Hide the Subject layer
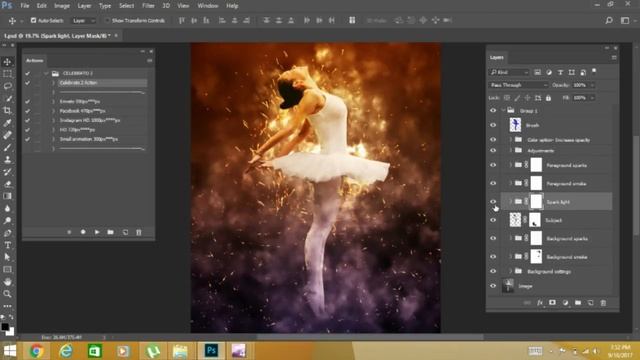The width and height of the screenshot is (640, 360). click(x=493, y=220)
